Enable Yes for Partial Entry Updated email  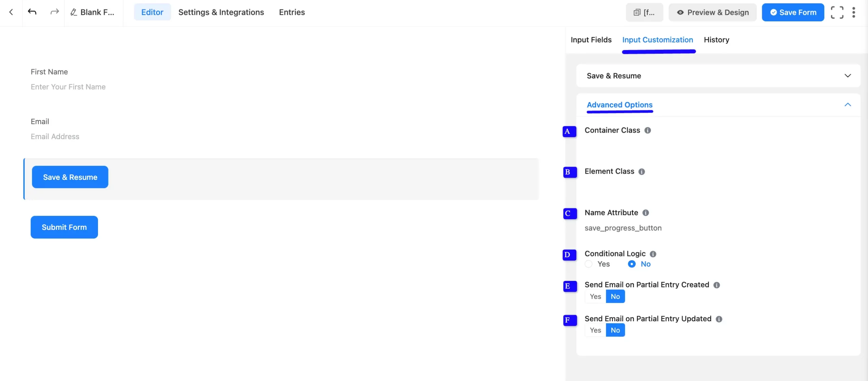(595, 330)
